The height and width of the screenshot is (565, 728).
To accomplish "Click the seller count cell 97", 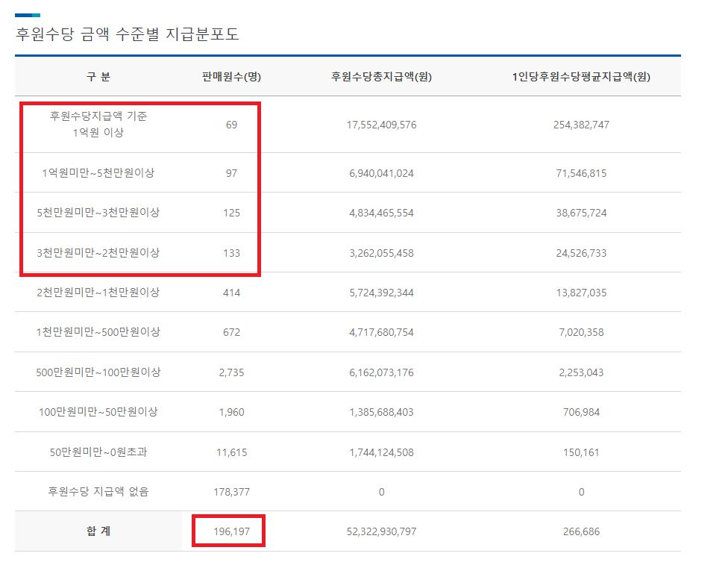I will point(231,173).
